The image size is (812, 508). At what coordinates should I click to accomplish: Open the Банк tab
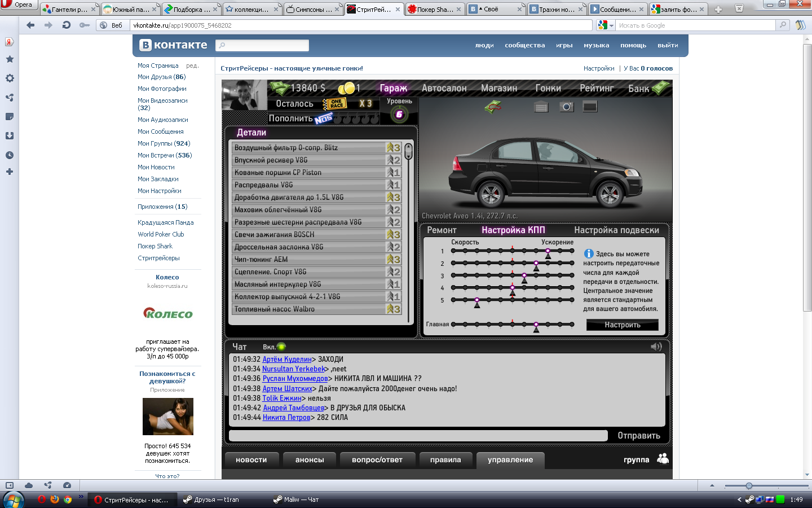pyautogui.click(x=639, y=88)
